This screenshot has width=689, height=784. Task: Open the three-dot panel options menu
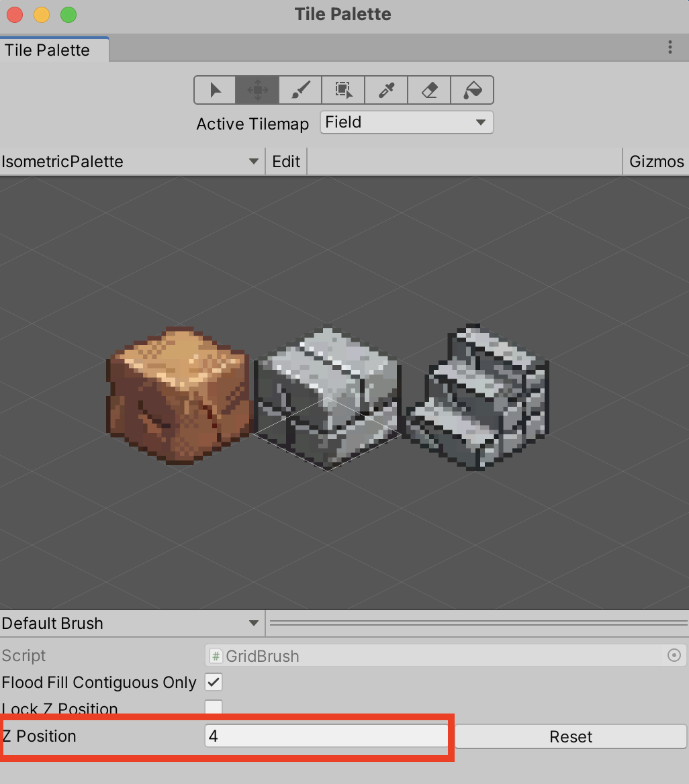[x=670, y=48]
